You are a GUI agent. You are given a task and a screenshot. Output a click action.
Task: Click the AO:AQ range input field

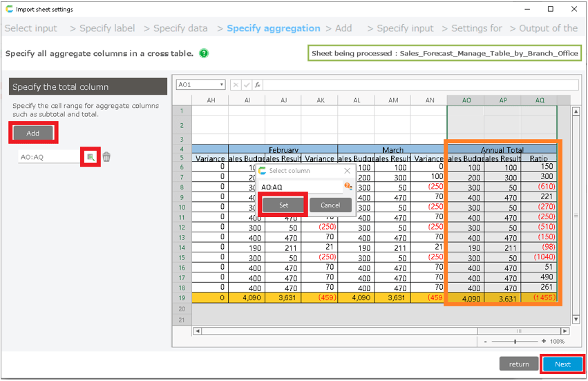50,157
